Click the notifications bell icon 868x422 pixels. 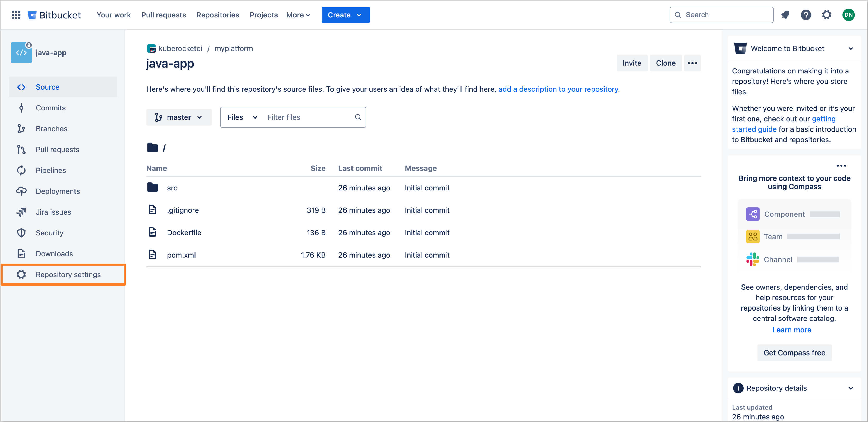point(785,15)
